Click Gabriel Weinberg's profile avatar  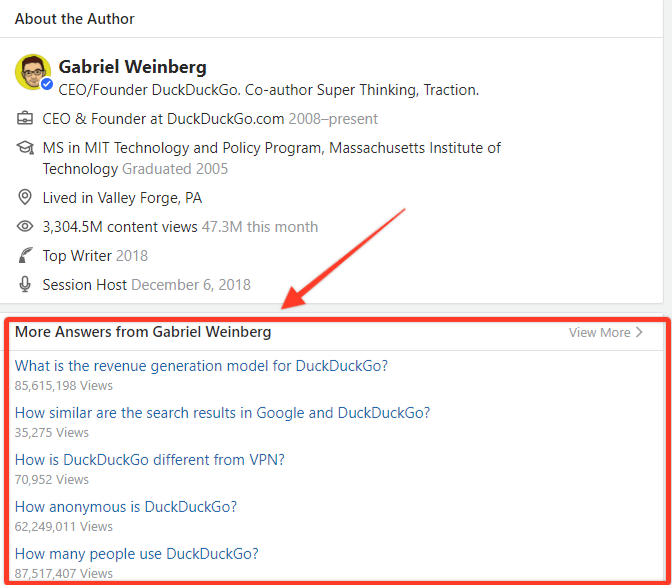pyautogui.click(x=32, y=72)
